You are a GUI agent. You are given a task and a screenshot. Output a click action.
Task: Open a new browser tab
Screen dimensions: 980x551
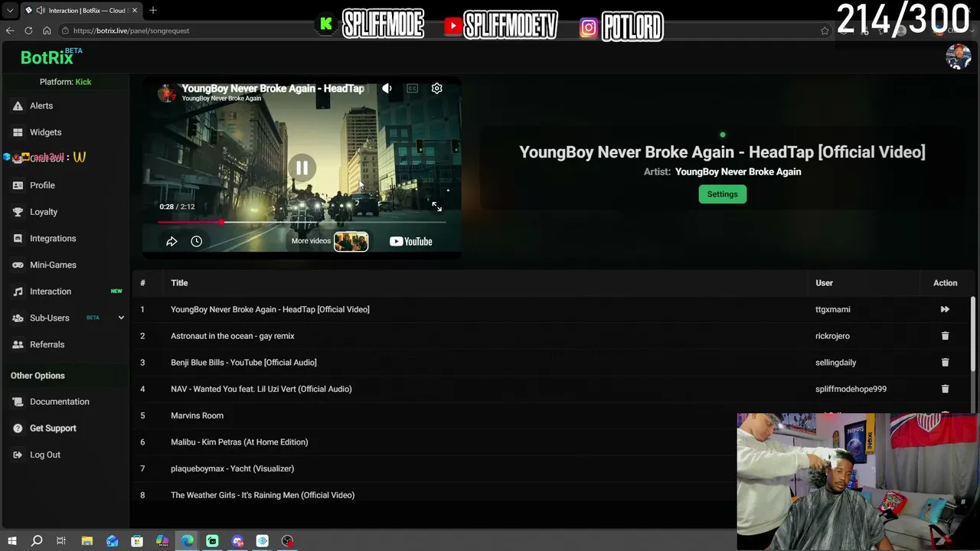tap(153, 10)
